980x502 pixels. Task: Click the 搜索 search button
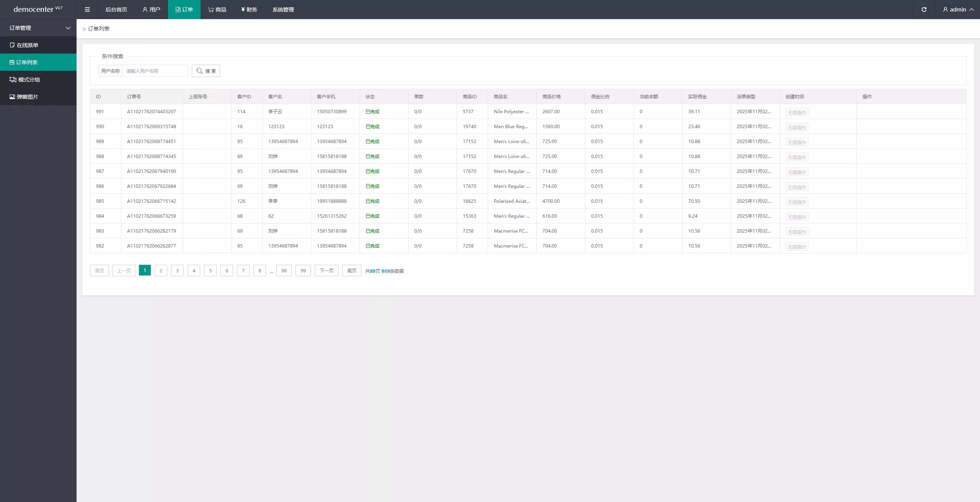[x=206, y=71]
